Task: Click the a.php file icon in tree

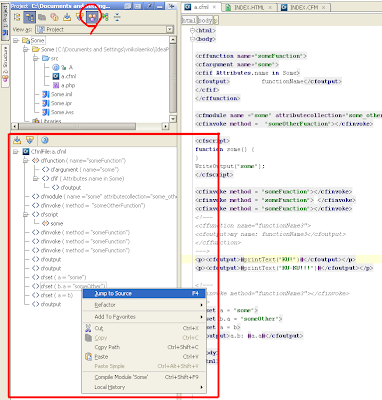Action: click(56, 85)
